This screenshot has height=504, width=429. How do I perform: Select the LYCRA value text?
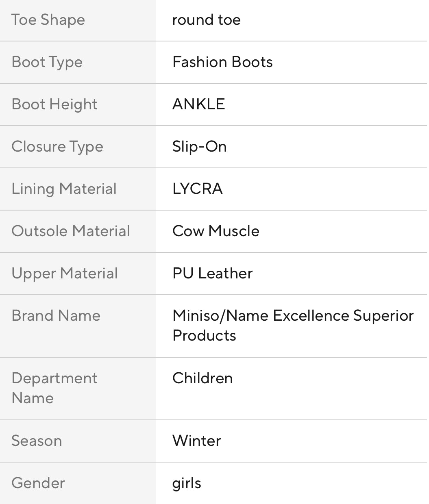click(197, 189)
